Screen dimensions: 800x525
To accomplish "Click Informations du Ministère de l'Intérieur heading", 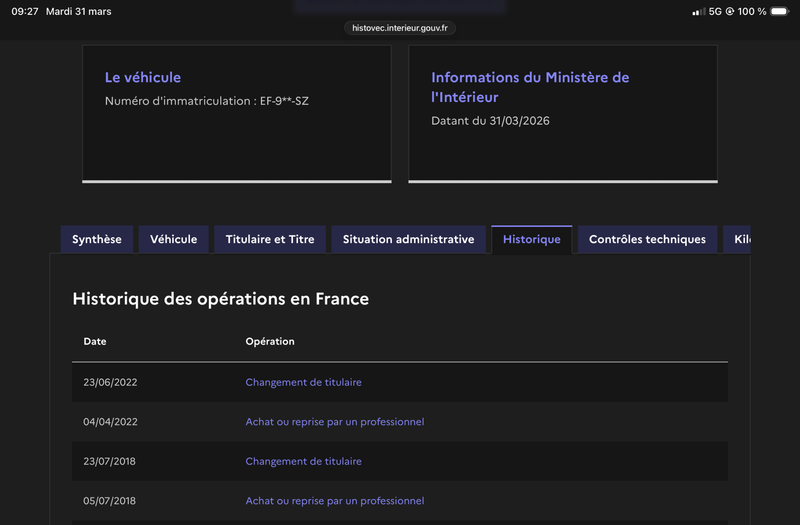I will point(530,87).
